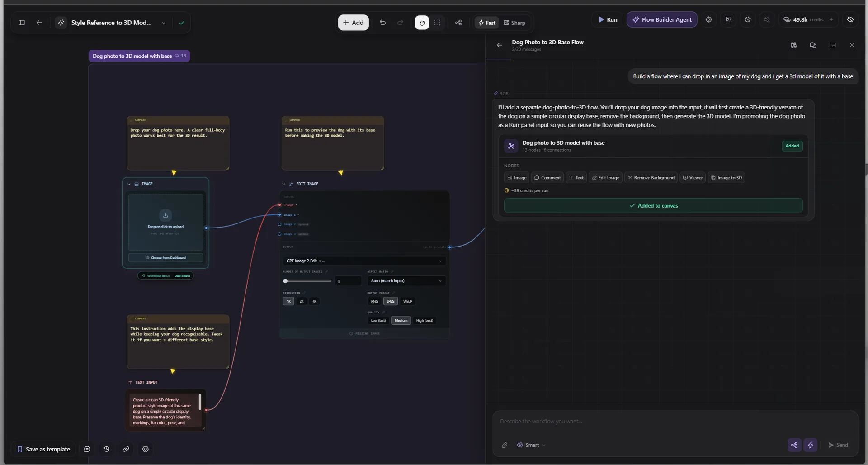Open chat history icon in agent panel
Screen dimensions: 868x465
coord(813,45)
